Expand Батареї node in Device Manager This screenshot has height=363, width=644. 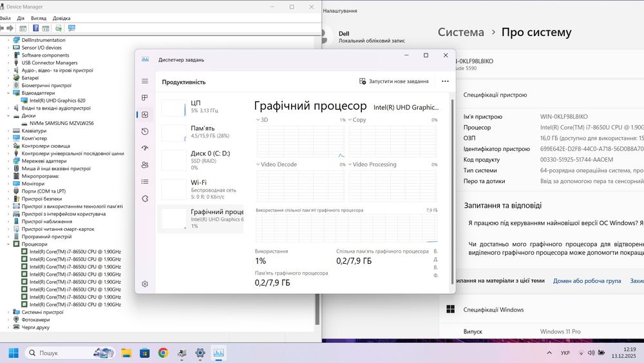[x=8, y=78]
